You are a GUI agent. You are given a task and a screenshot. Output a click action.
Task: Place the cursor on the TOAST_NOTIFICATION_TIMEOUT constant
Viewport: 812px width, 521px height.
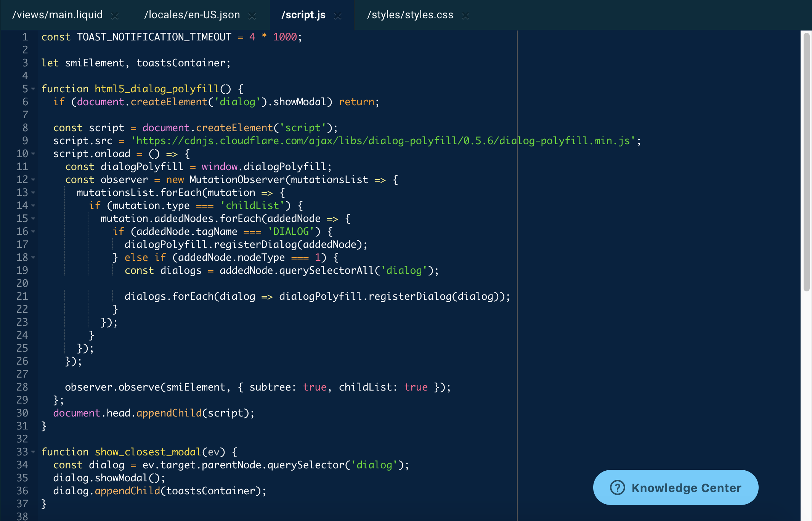[154, 37]
